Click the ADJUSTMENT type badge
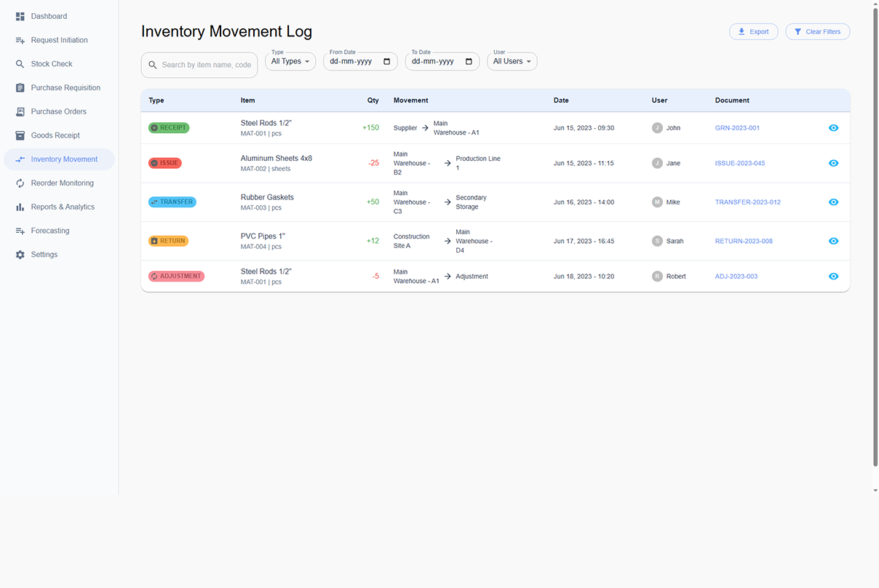The height and width of the screenshot is (588, 879). 176,277
